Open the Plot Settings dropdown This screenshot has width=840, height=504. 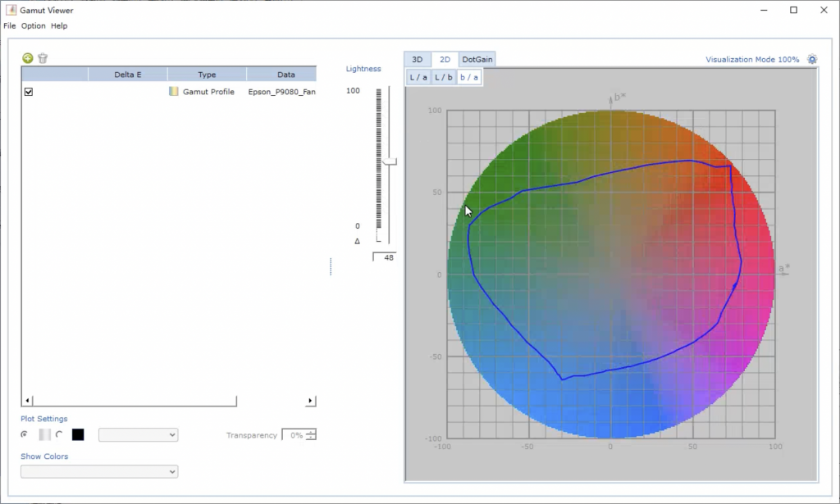click(x=138, y=435)
